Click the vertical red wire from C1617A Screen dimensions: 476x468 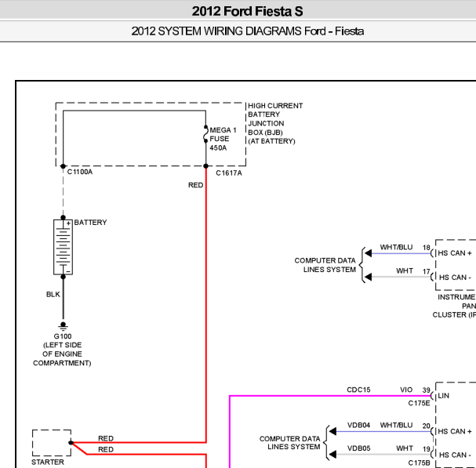(205, 303)
